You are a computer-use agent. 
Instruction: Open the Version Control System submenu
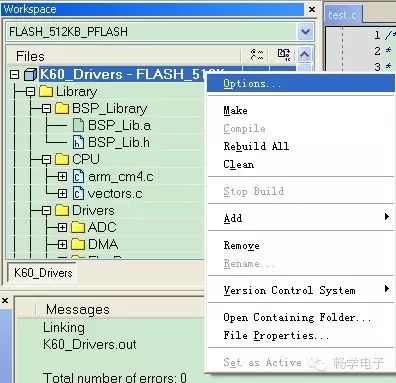(x=301, y=290)
